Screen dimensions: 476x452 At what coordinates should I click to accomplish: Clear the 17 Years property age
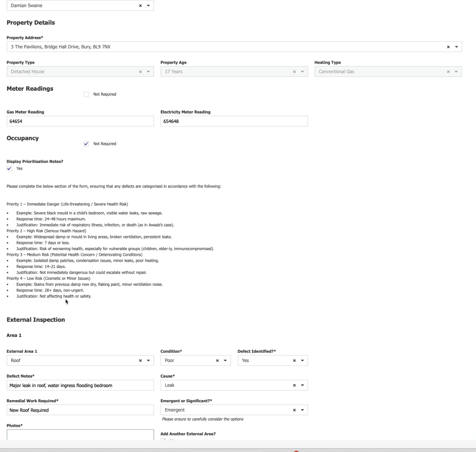coord(294,71)
